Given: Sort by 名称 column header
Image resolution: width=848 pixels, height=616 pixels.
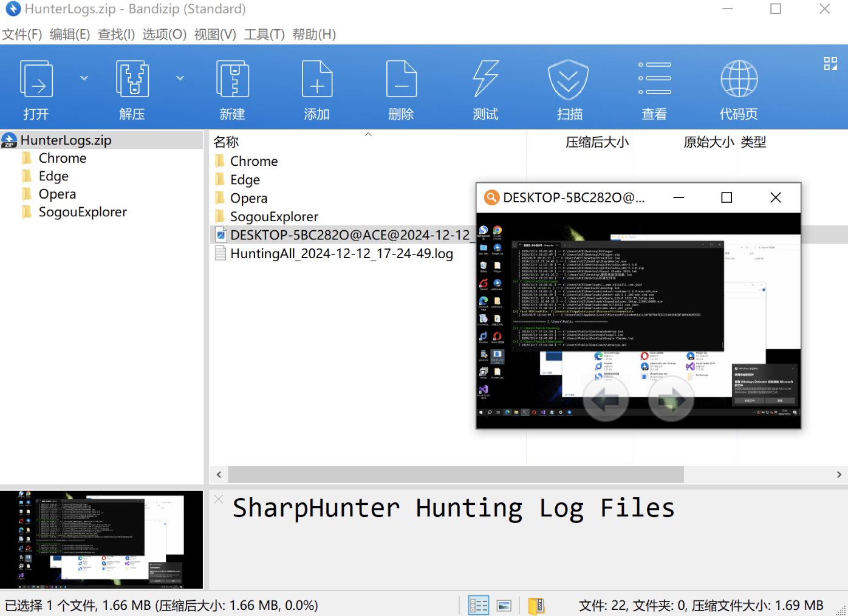Looking at the screenshot, I should click(x=226, y=142).
